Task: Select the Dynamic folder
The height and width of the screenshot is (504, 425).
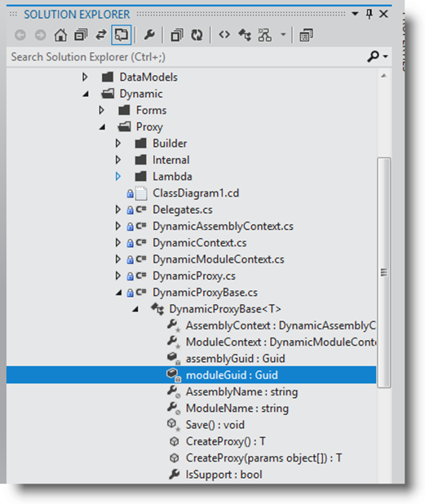Action: 141,94
